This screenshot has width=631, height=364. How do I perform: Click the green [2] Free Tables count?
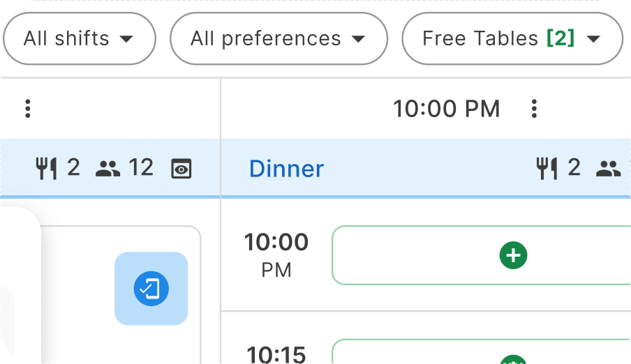coord(561,38)
